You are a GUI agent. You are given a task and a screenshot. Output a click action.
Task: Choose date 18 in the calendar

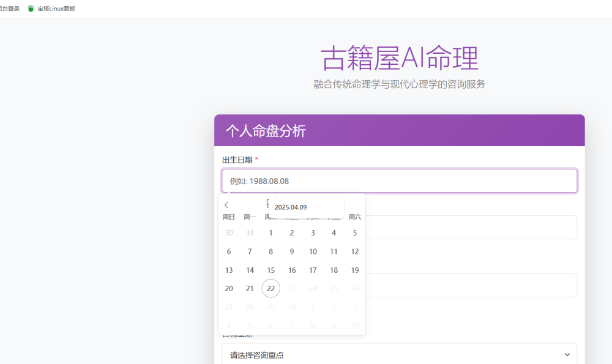(x=334, y=270)
